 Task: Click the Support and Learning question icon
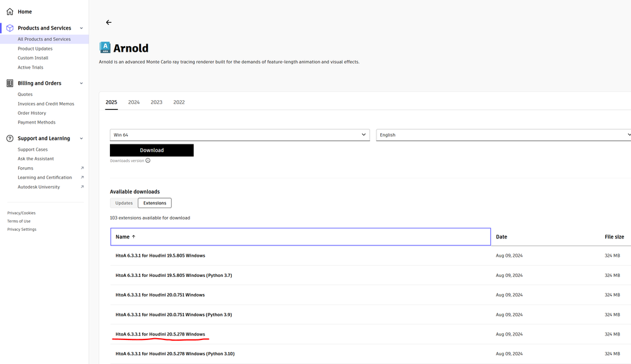coord(10,138)
